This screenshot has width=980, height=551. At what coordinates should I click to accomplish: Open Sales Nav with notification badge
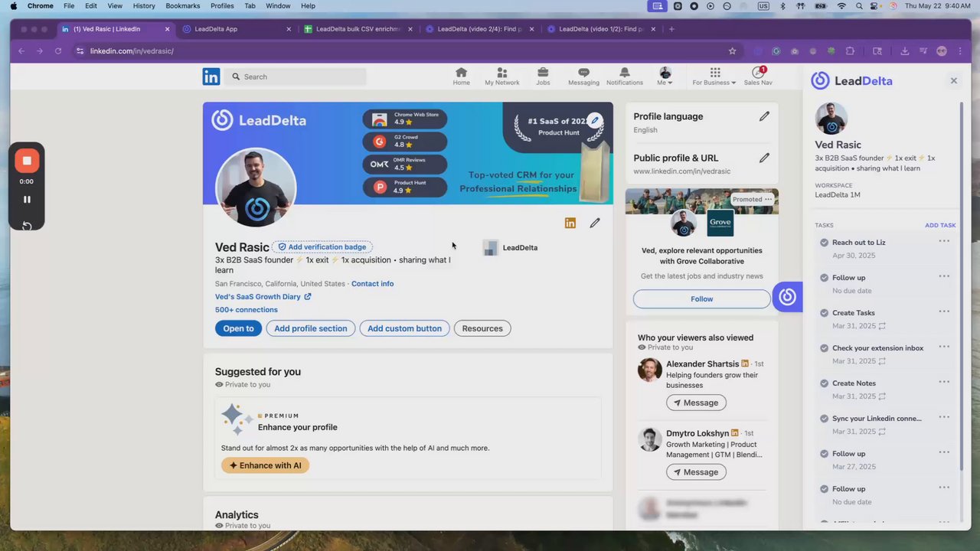(758, 77)
